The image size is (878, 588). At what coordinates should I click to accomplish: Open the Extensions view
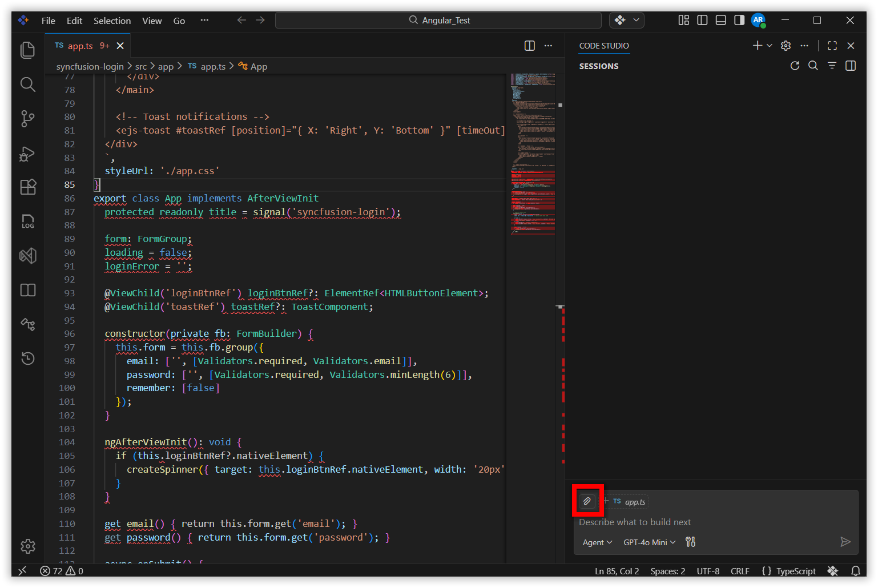27,187
